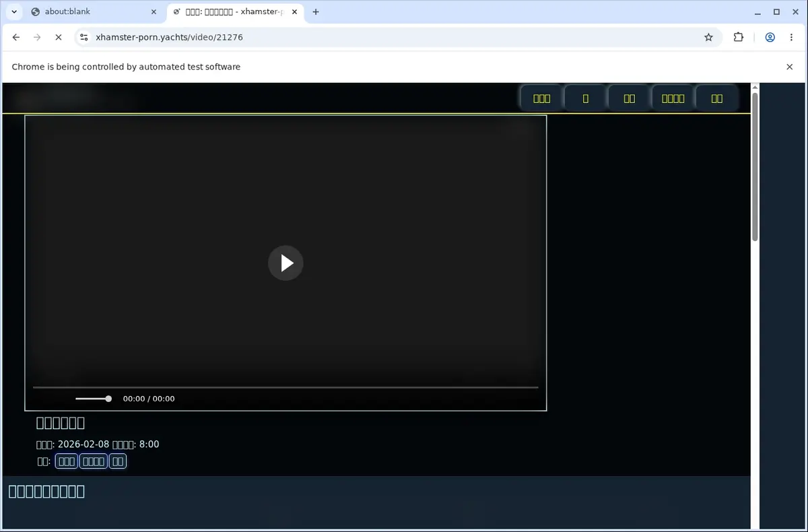Close the about:blank tab
This screenshot has height=532, width=808.
(154, 11)
